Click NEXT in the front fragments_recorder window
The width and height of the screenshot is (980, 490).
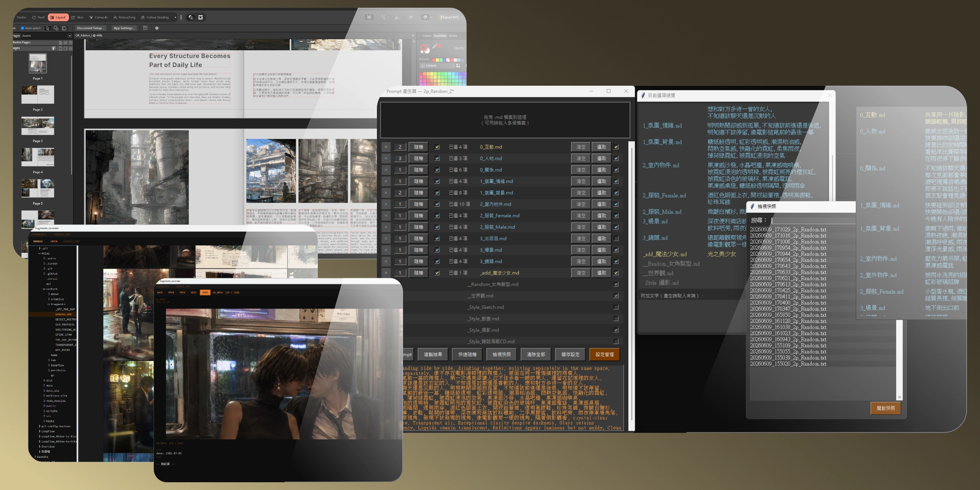click(194, 292)
